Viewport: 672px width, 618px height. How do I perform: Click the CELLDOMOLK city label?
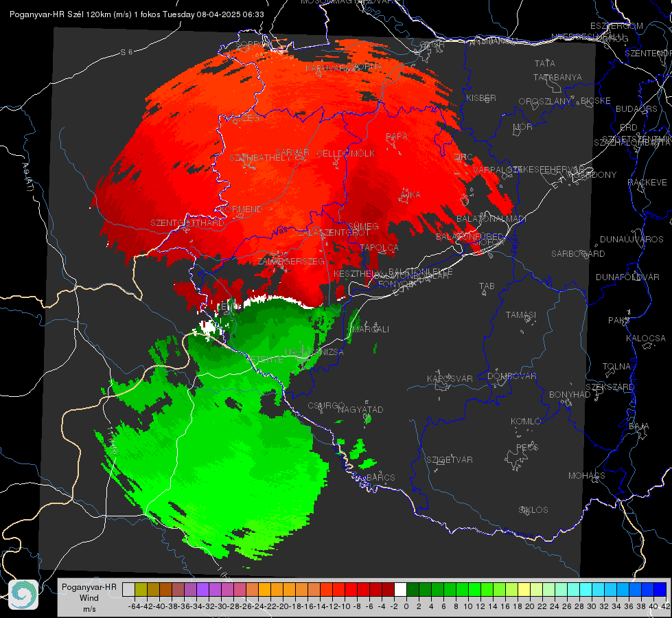(x=345, y=154)
